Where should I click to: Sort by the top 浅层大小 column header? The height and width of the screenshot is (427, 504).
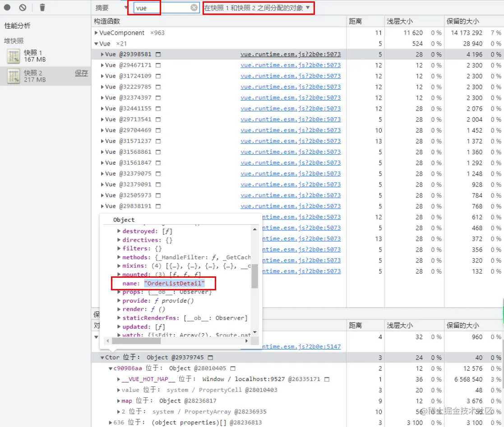(x=414, y=21)
